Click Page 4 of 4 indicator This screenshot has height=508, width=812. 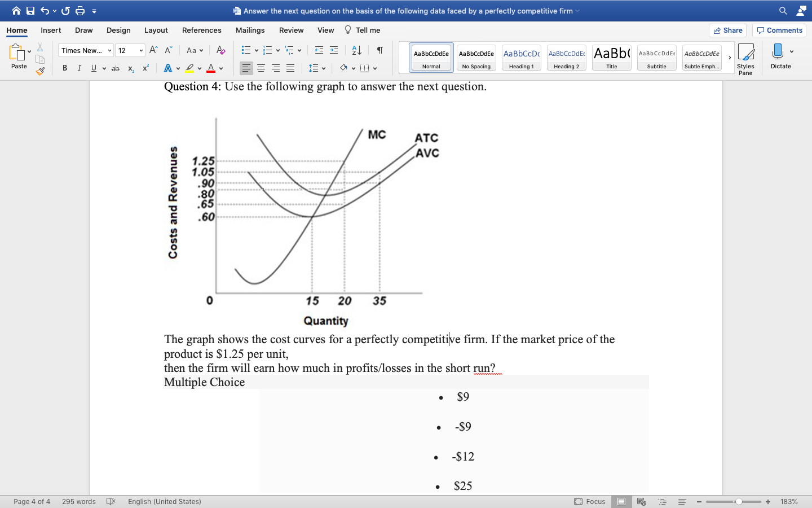coord(32,501)
